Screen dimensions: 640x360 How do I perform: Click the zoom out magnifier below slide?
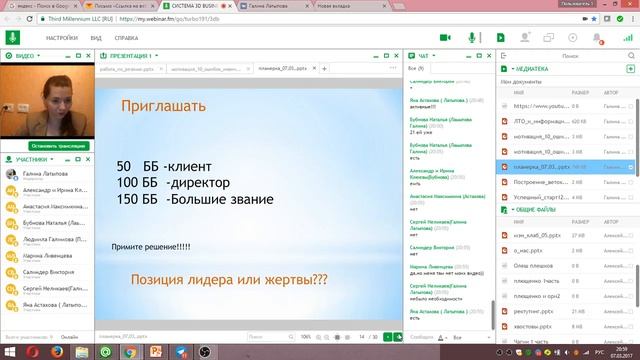point(327,337)
